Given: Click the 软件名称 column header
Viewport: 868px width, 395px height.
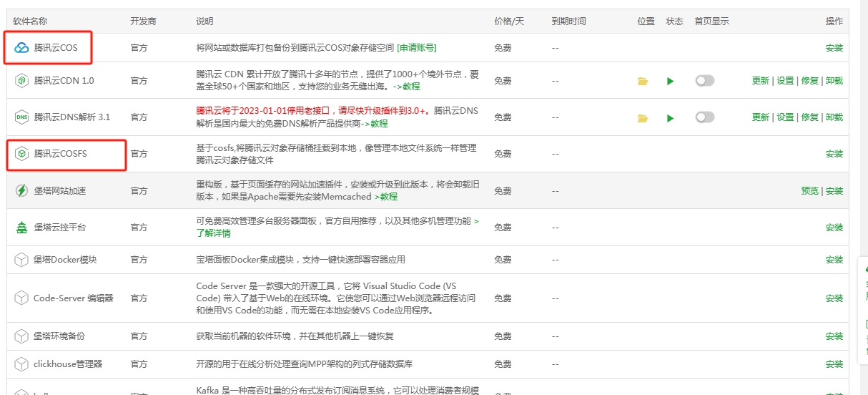Looking at the screenshot, I should tap(30, 21).
